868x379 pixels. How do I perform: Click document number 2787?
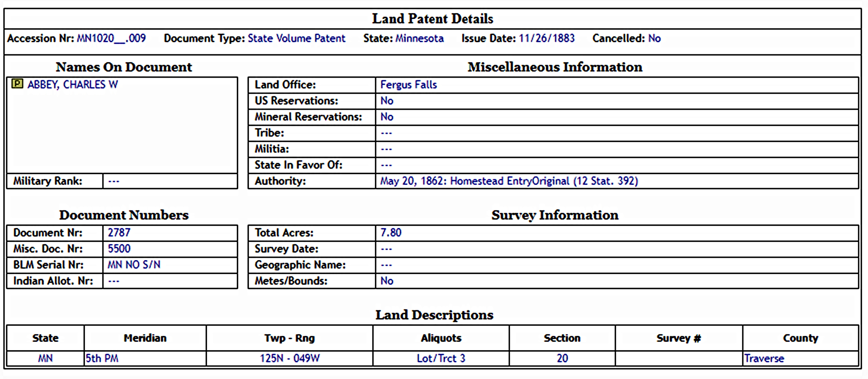(119, 233)
